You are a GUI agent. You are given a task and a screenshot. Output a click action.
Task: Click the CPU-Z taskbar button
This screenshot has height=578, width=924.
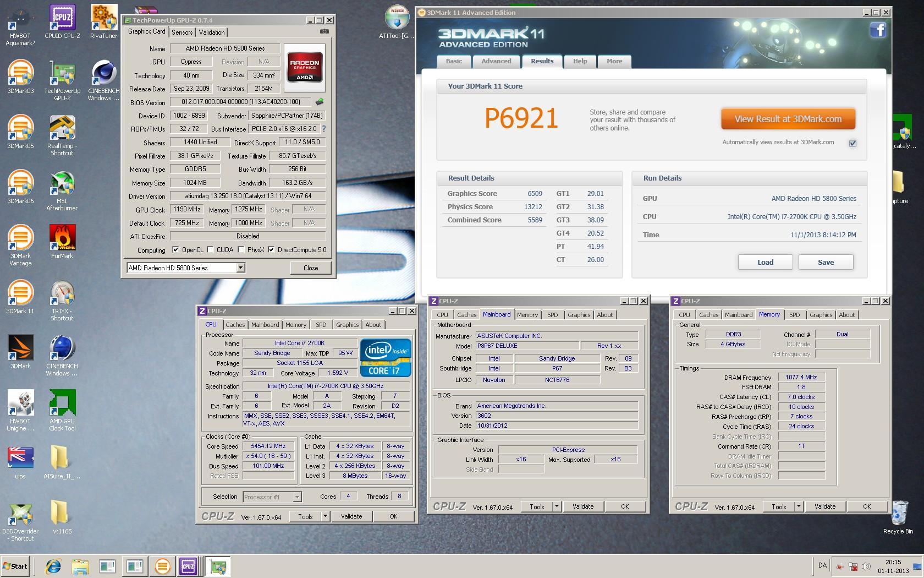pyautogui.click(x=189, y=566)
